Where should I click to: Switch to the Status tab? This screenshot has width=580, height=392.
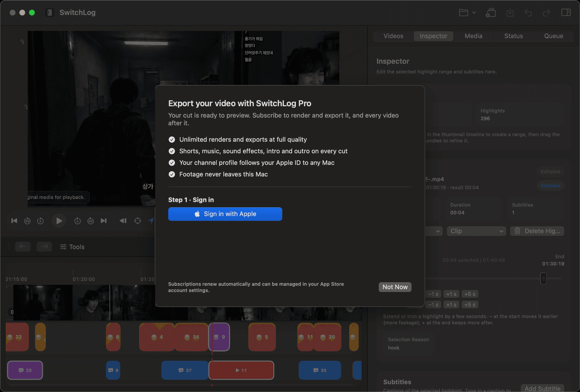pyautogui.click(x=514, y=36)
